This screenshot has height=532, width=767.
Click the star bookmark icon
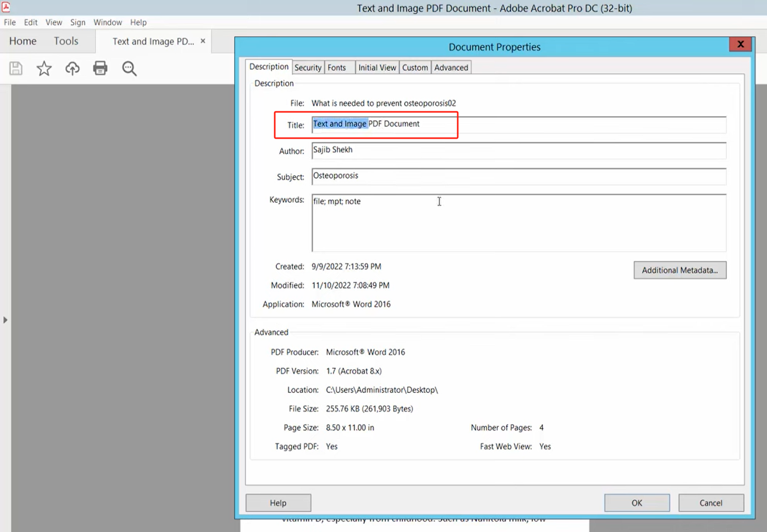44,69
